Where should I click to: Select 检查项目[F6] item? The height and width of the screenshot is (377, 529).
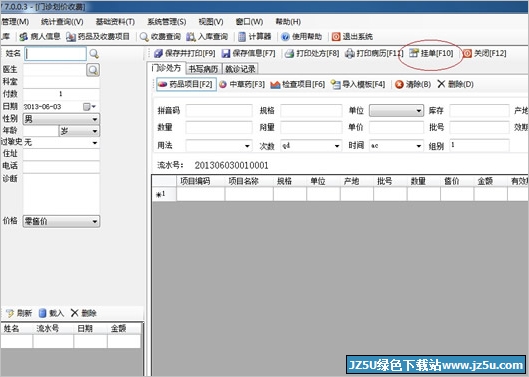[298, 84]
